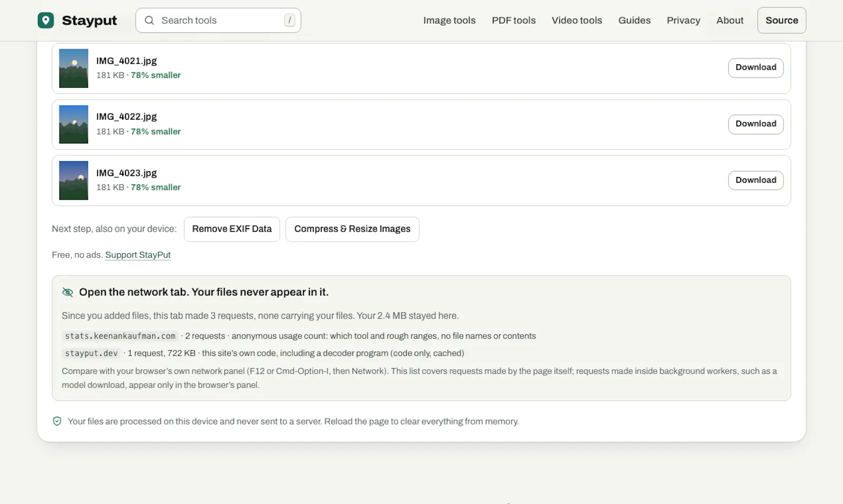Click the IMG_4022.jpg file name
This screenshot has width=843, height=504.
coord(126,116)
